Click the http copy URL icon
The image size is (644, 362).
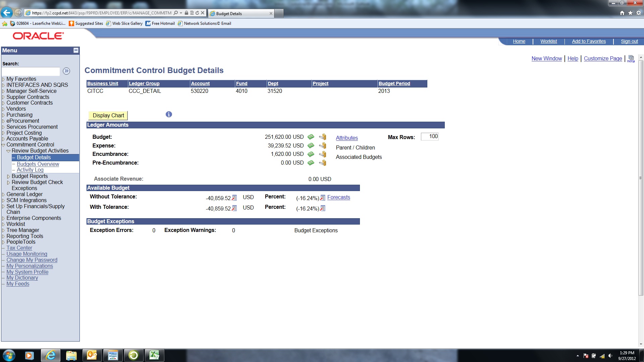(631, 59)
